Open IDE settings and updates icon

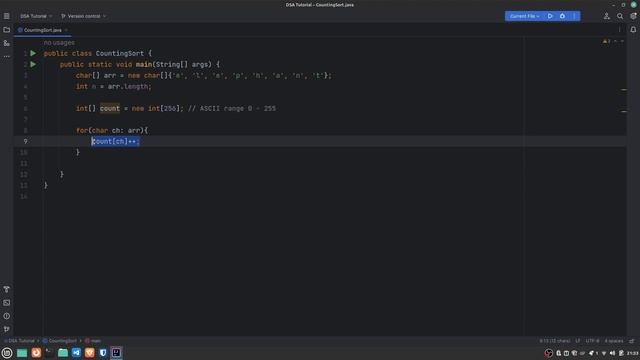pos(633,16)
